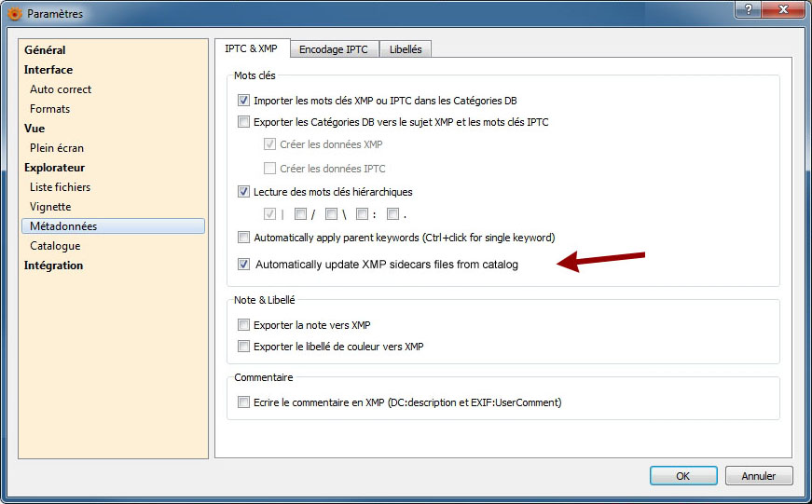Enable backslash separator checkbox

(332, 213)
